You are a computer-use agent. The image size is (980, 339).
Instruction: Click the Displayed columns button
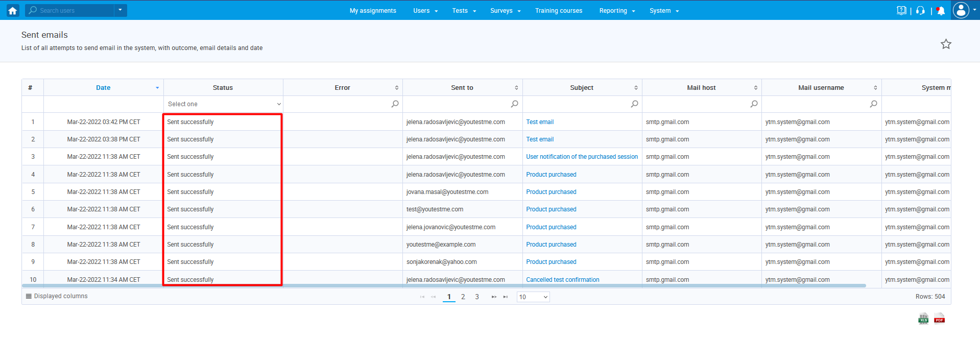(x=57, y=296)
